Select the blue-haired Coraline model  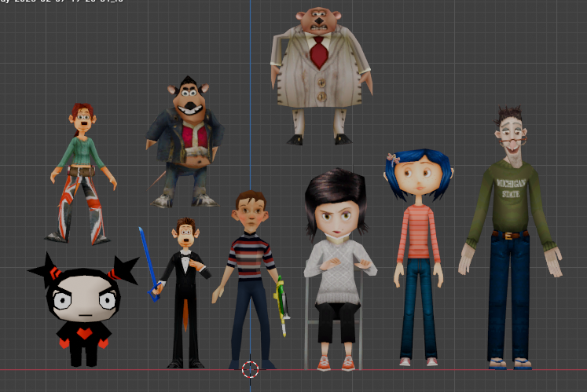(x=418, y=258)
